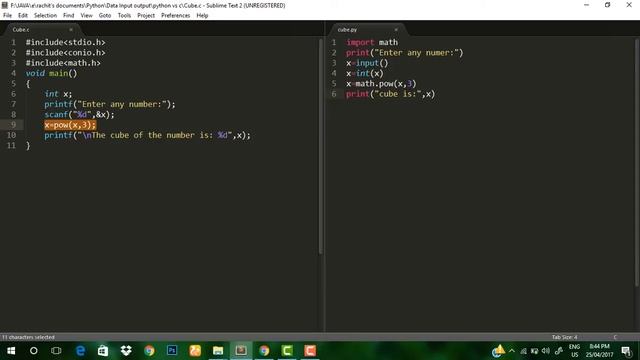Open the Selection menu
The width and height of the screenshot is (640, 360).
point(45,16)
